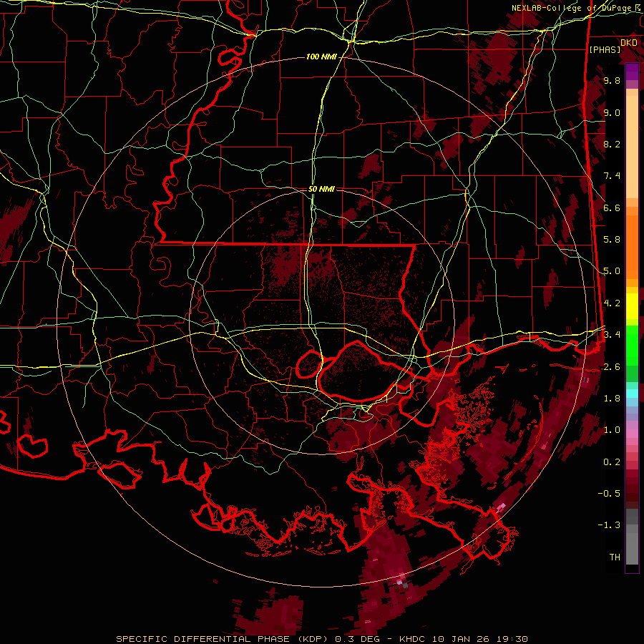Click the 1.0 legend value
Screen dimensions: 644x644
pyautogui.click(x=612, y=430)
